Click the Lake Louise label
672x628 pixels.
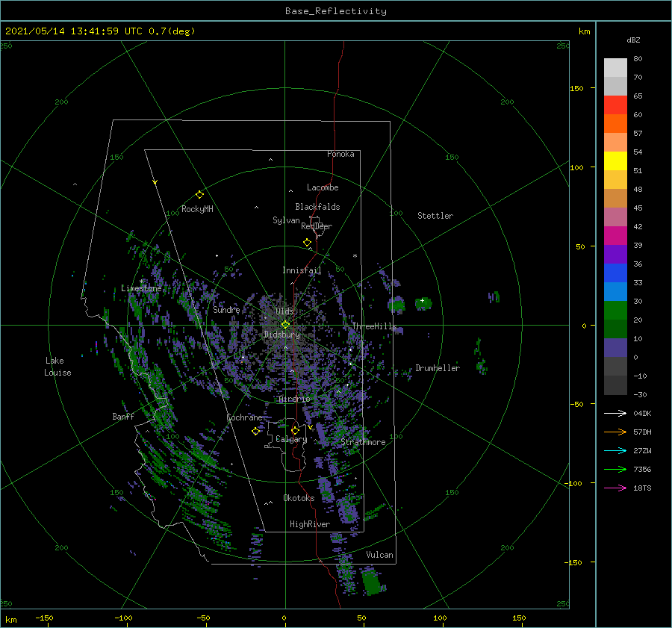click(57, 367)
